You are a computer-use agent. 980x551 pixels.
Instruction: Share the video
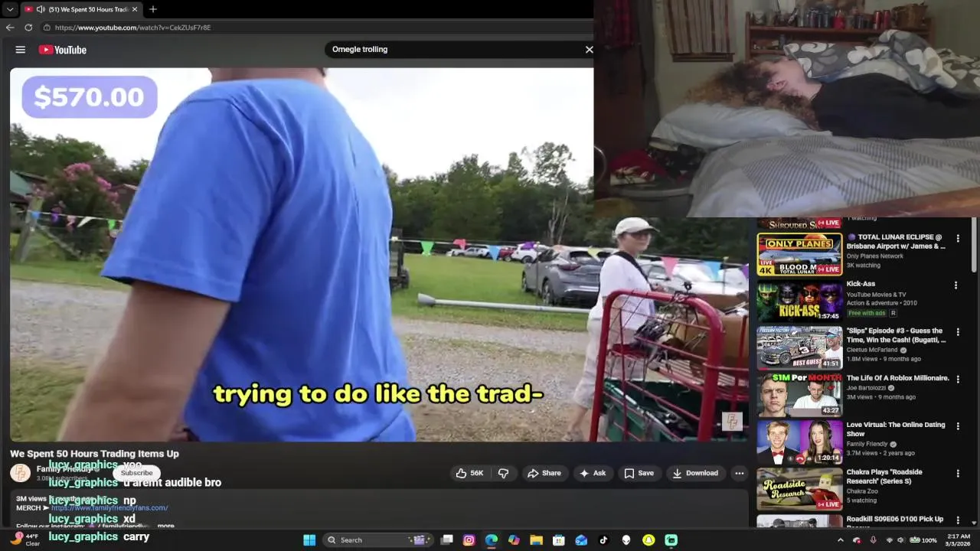(544, 473)
